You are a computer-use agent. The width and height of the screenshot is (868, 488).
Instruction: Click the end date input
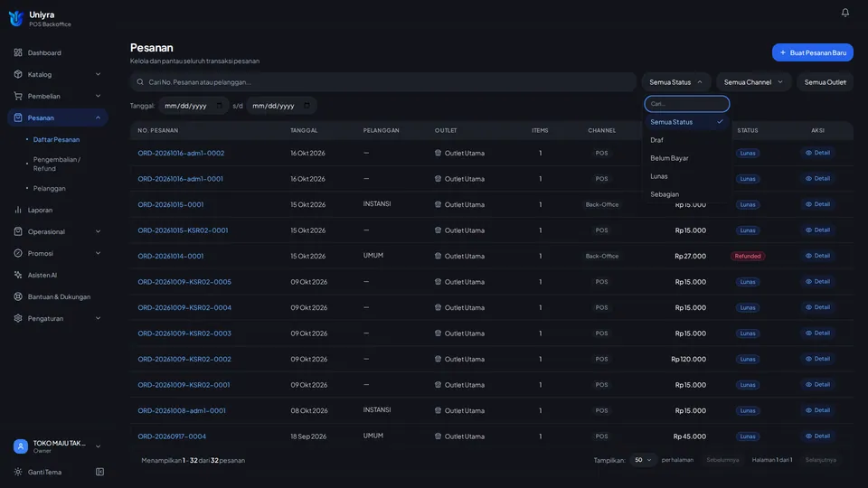point(281,105)
